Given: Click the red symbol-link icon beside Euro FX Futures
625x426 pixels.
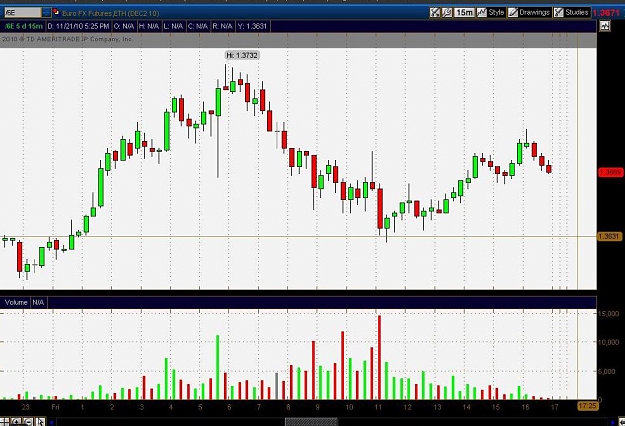Looking at the screenshot, I should coord(56,13).
